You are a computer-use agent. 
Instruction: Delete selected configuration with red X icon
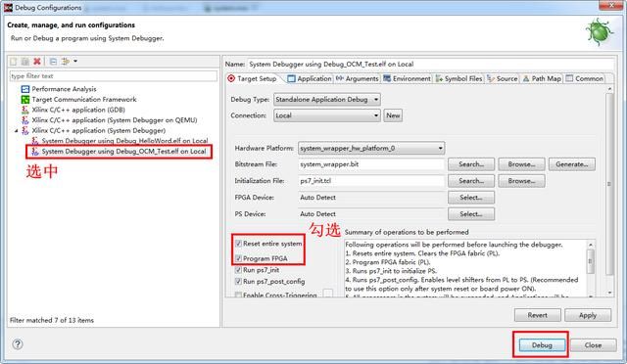[x=37, y=61]
